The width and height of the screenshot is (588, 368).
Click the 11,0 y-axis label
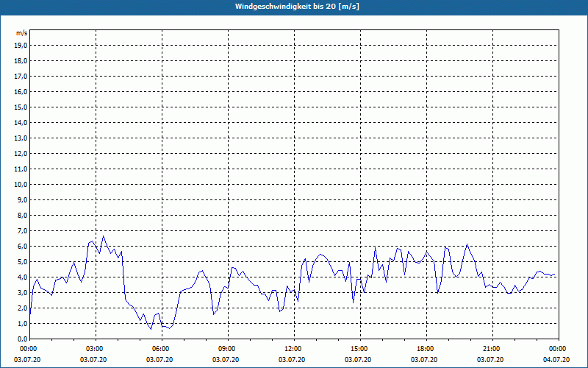pos(21,169)
